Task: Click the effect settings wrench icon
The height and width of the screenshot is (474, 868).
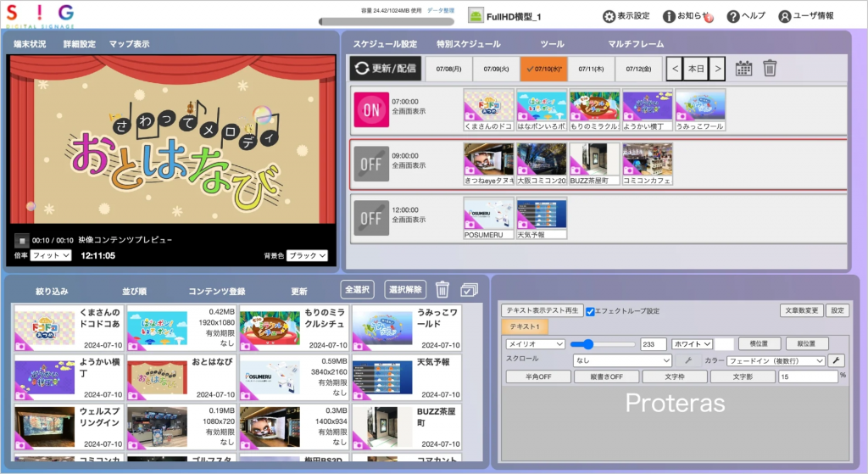Action: coord(836,360)
